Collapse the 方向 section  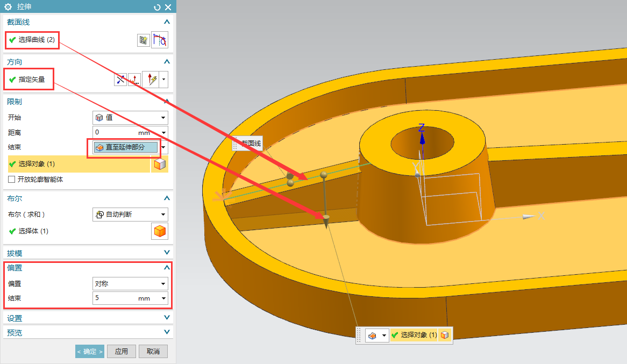pyautogui.click(x=167, y=62)
